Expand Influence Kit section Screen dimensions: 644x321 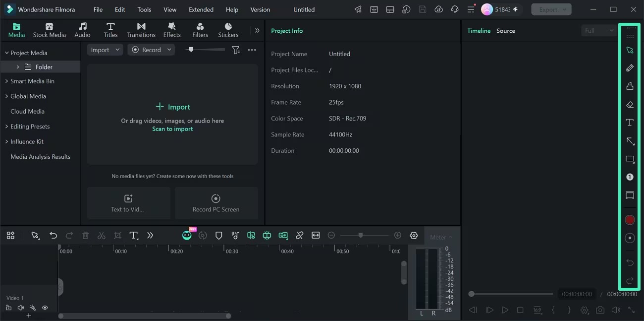[x=7, y=141]
